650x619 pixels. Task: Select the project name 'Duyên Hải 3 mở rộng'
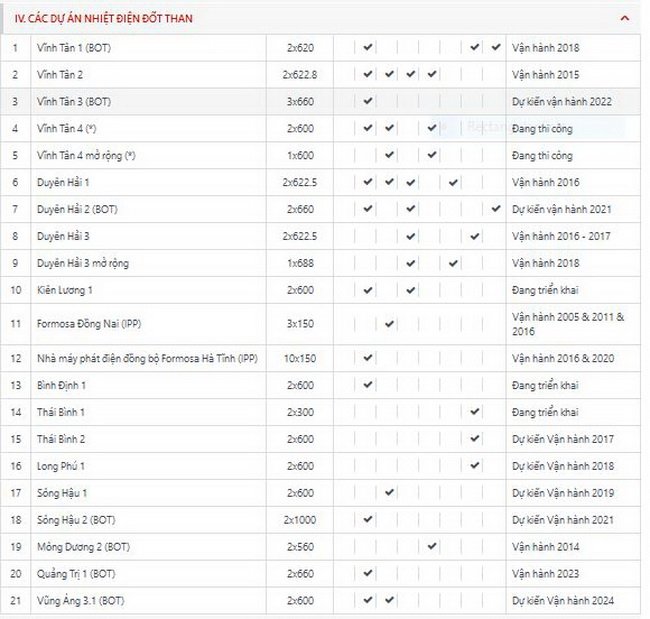click(82, 263)
